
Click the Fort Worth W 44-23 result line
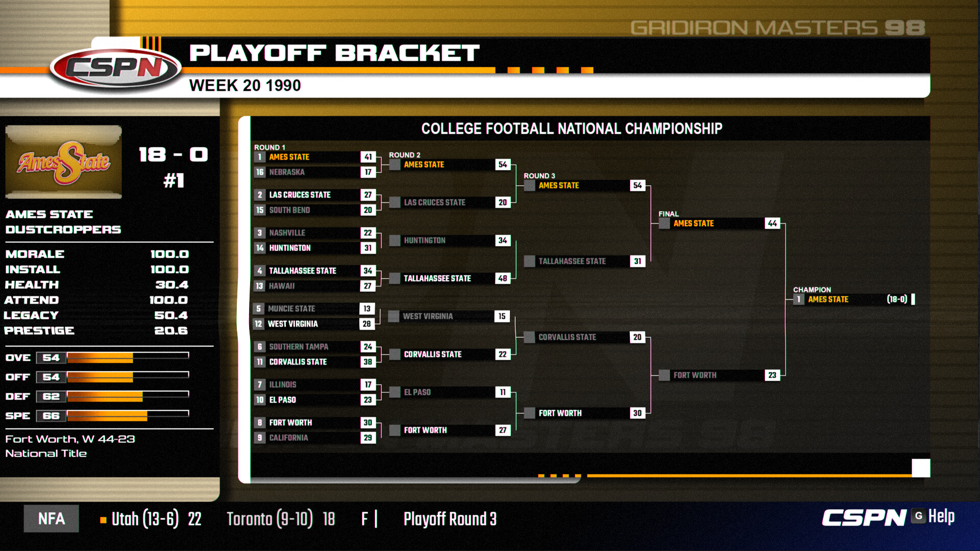point(70,439)
